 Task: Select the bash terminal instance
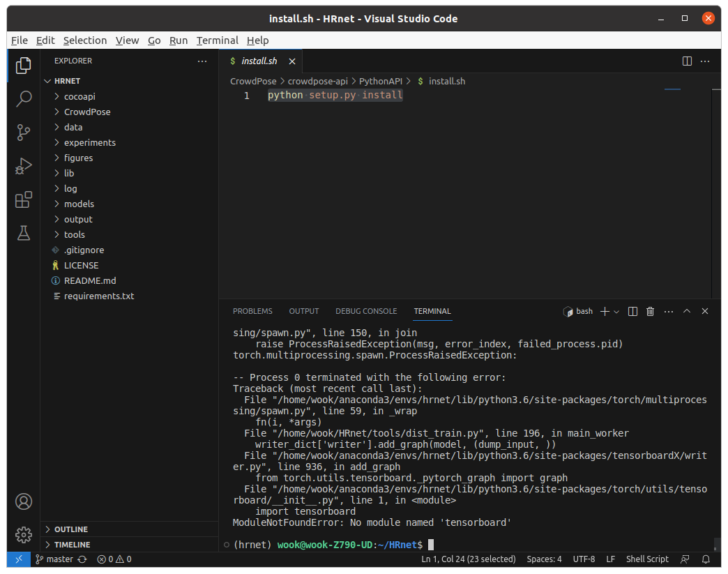tap(578, 312)
